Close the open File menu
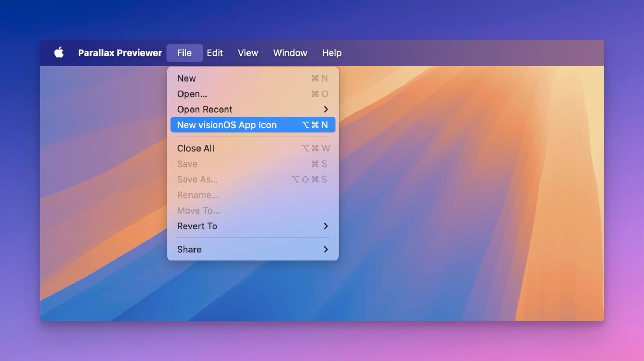 pyautogui.click(x=184, y=53)
